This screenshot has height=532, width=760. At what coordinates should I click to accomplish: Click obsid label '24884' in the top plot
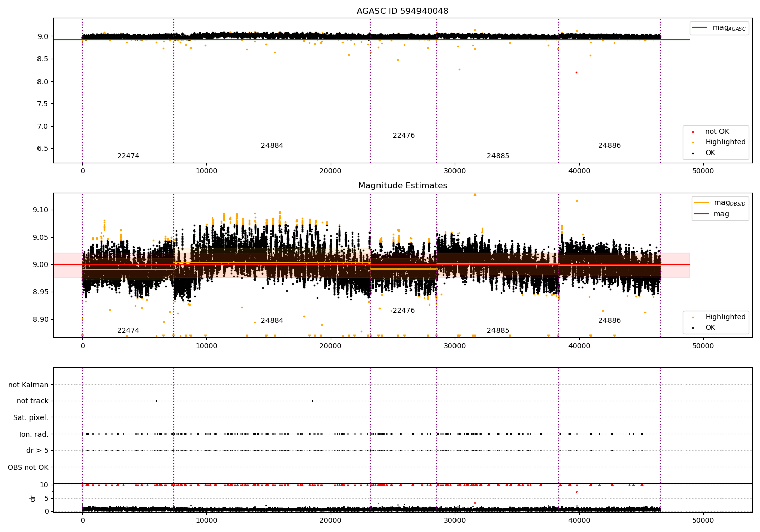click(x=272, y=146)
